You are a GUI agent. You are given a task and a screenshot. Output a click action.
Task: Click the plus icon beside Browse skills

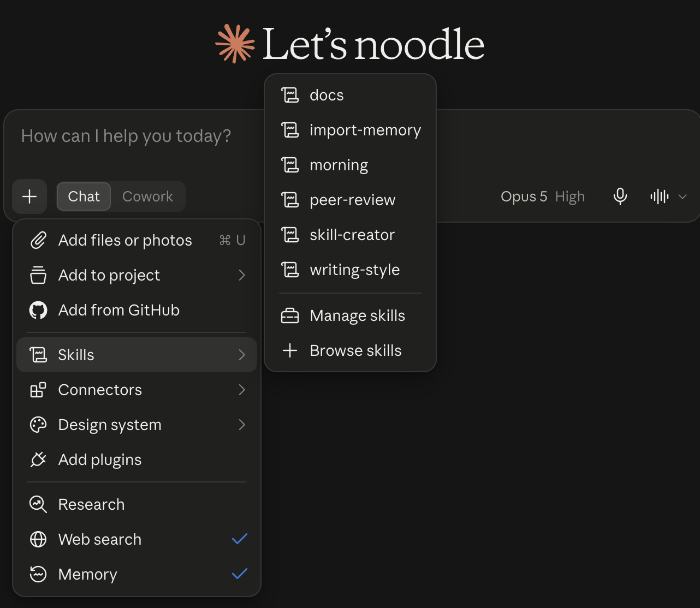click(x=290, y=350)
